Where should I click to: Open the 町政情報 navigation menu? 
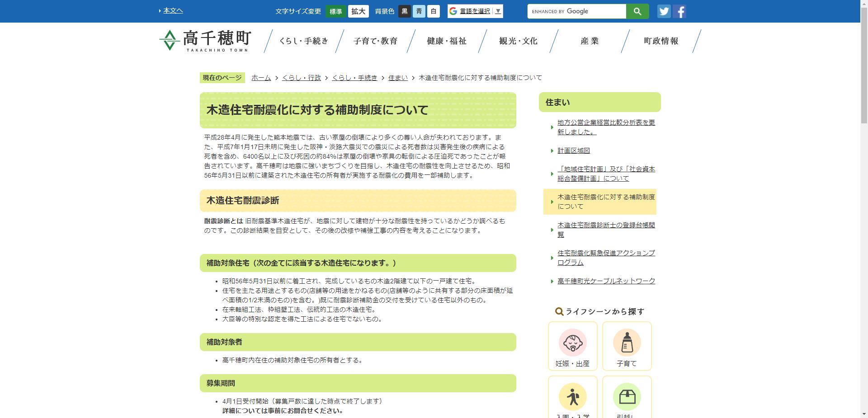click(660, 41)
